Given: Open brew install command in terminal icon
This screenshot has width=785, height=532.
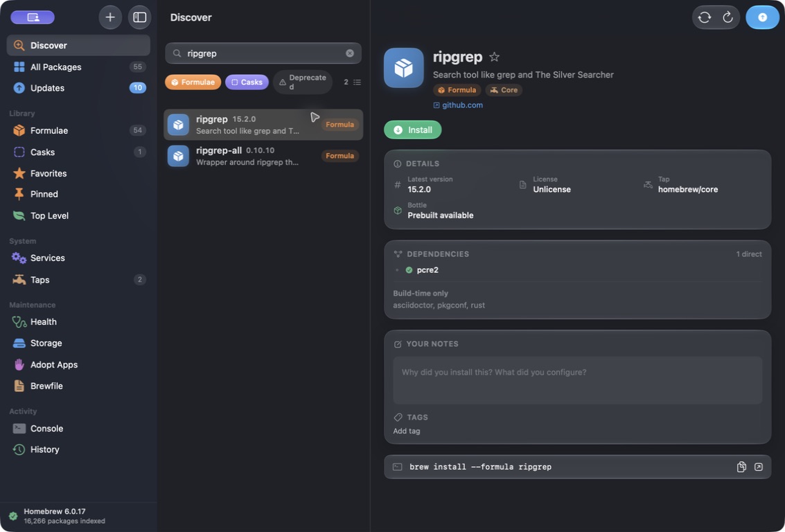Looking at the screenshot, I should point(759,467).
